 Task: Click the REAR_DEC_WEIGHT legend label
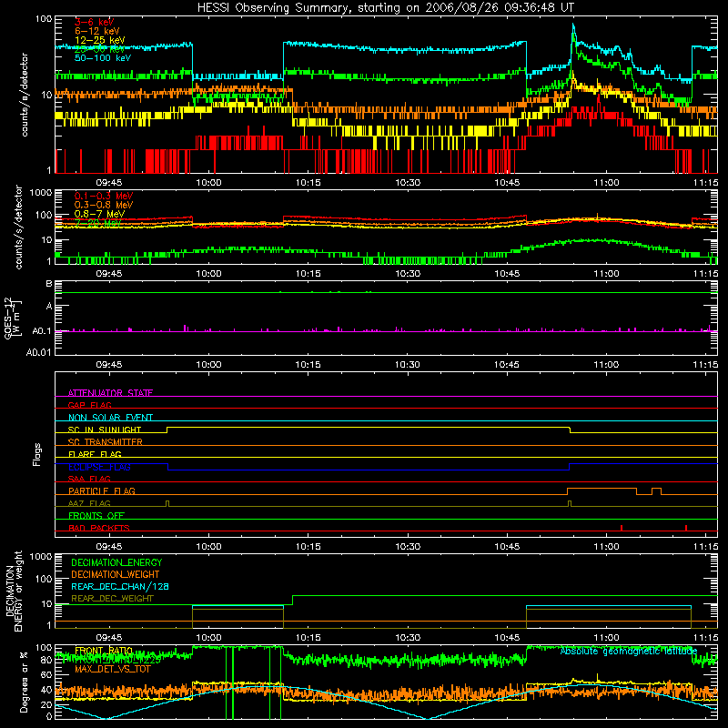point(112,599)
